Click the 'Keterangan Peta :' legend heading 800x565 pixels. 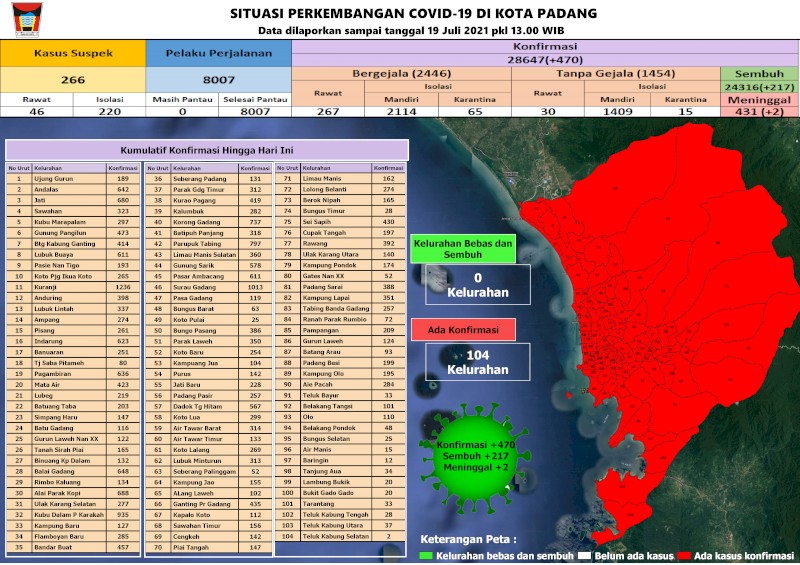pos(468,539)
